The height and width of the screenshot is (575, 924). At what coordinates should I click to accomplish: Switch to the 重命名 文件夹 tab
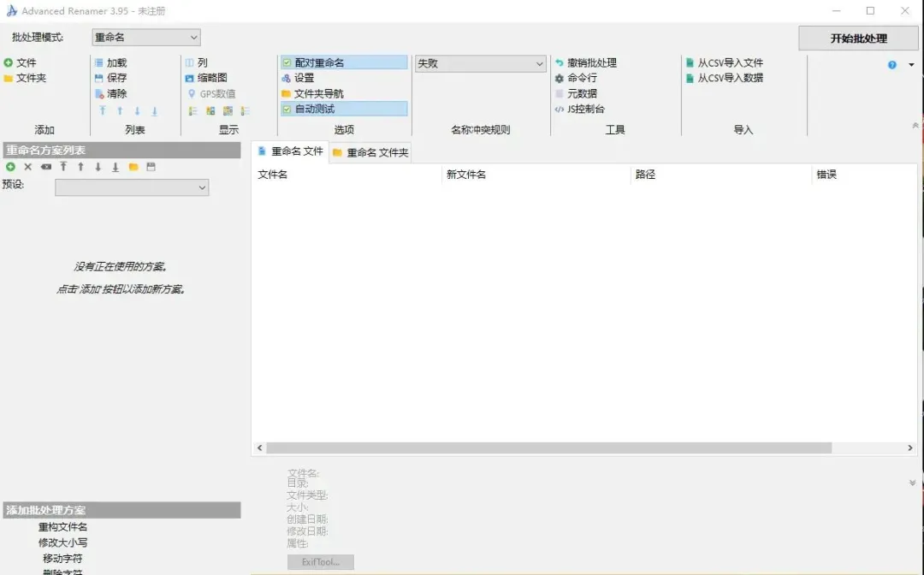tap(370, 152)
